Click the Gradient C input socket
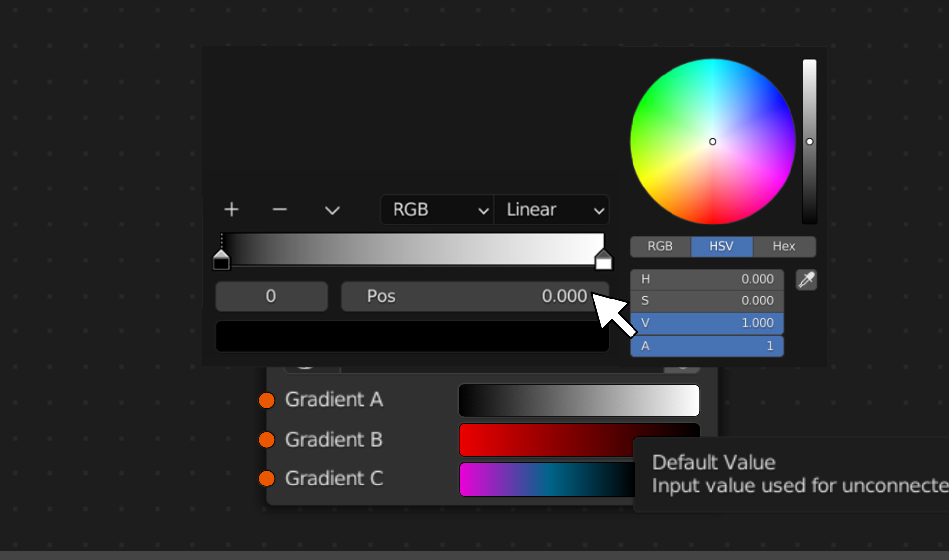This screenshot has width=949, height=560. click(267, 478)
